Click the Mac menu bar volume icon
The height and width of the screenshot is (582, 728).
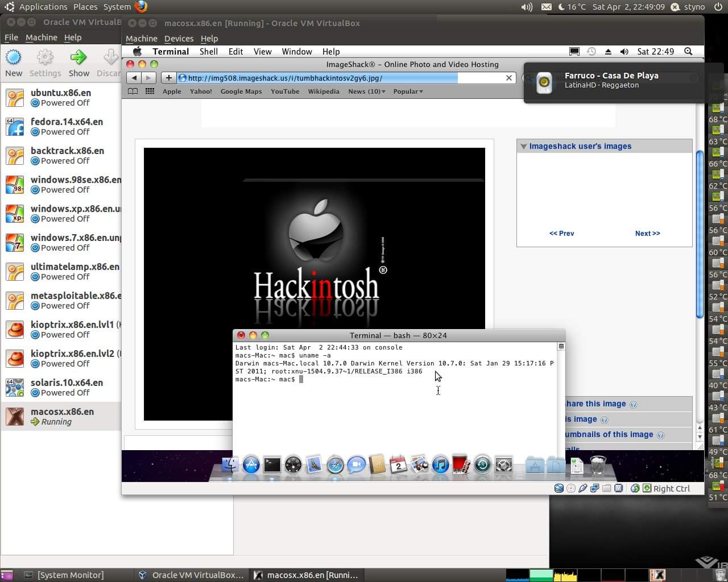(x=624, y=51)
